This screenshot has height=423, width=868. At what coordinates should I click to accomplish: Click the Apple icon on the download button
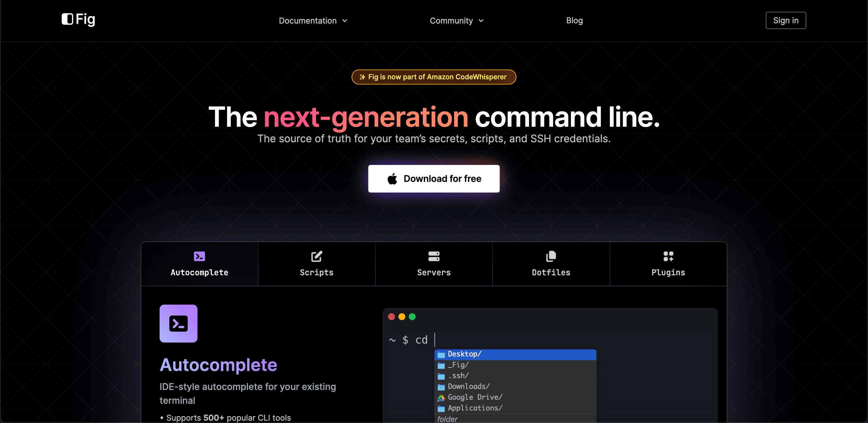tap(392, 178)
